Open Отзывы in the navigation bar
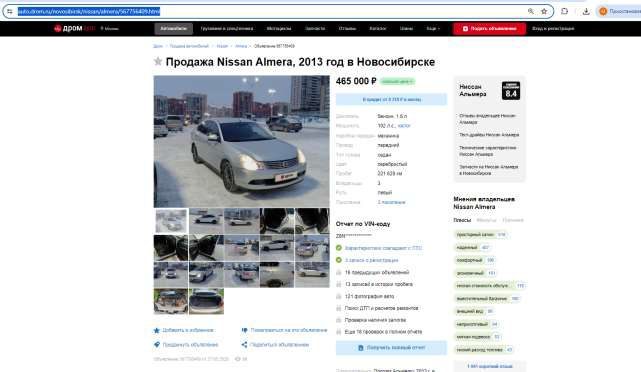Image resolution: width=641 pixels, height=372 pixels. (347, 29)
